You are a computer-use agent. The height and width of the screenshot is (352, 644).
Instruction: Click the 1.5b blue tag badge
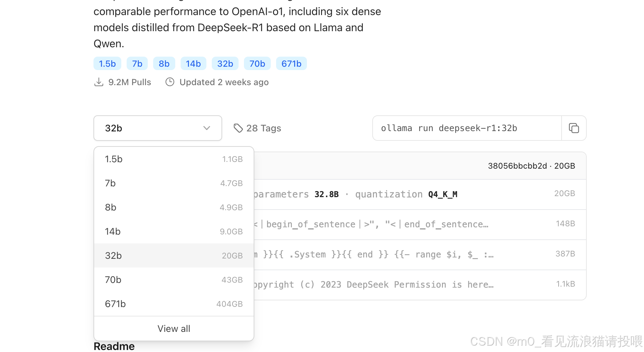pos(107,64)
